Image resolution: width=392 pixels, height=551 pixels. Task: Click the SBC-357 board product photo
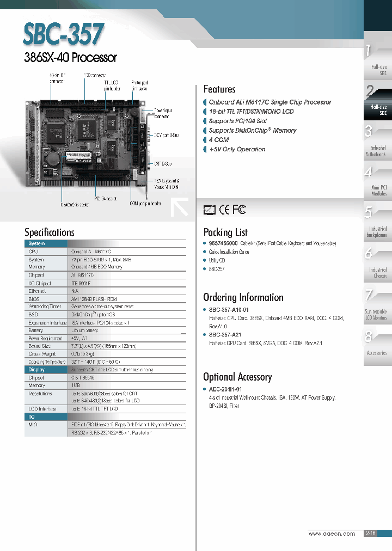click(x=87, y=144)
